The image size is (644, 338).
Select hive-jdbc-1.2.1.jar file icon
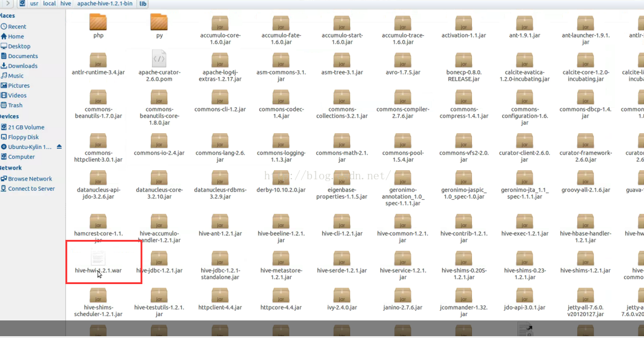[x=159, y=258]
